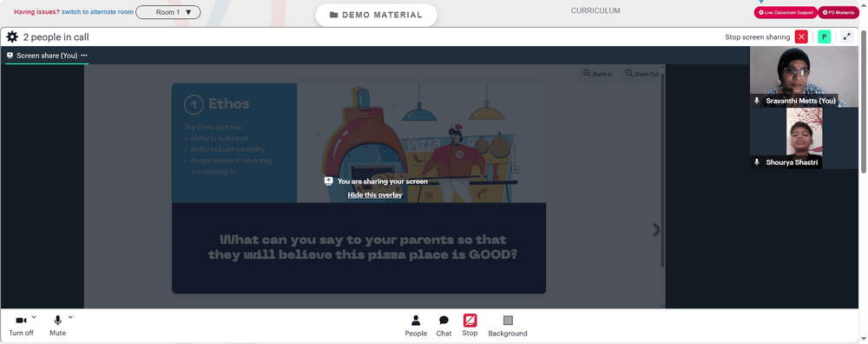Screen dimensions: 868x344
Task: Click 'Stop screen sharing' label
Action: [x=757, y=37]
